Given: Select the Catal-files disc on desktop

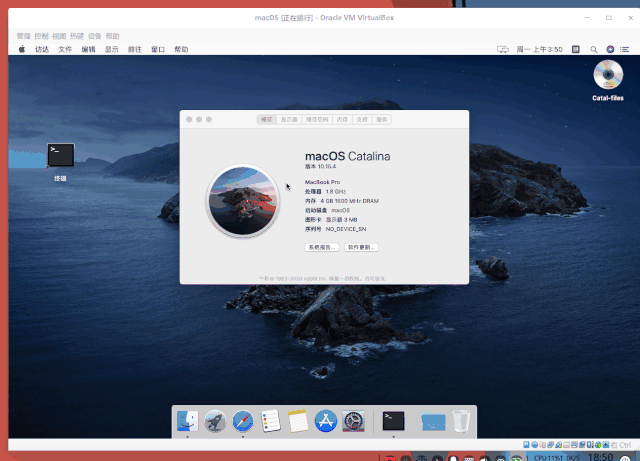Looking at the screenshot, I should pyautogui.click(x=608, y=80).
